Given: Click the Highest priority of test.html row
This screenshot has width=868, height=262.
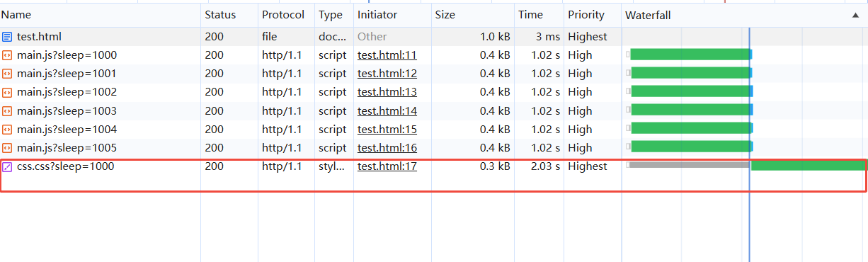Looking at the screenshot, I should [x=588, y=37].
